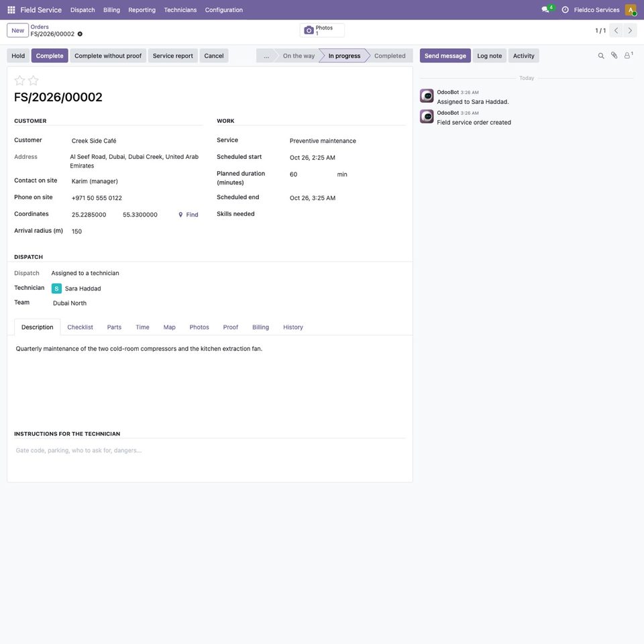Go to the previous record arrow
The width and height of the screenshot is (644, 644).
point(616,30)
